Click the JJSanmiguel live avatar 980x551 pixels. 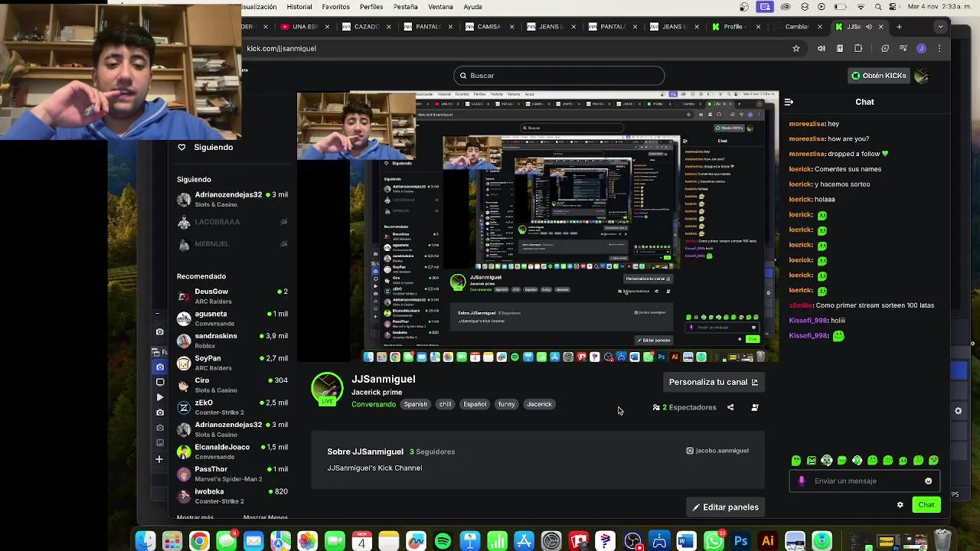click(327, 389)
